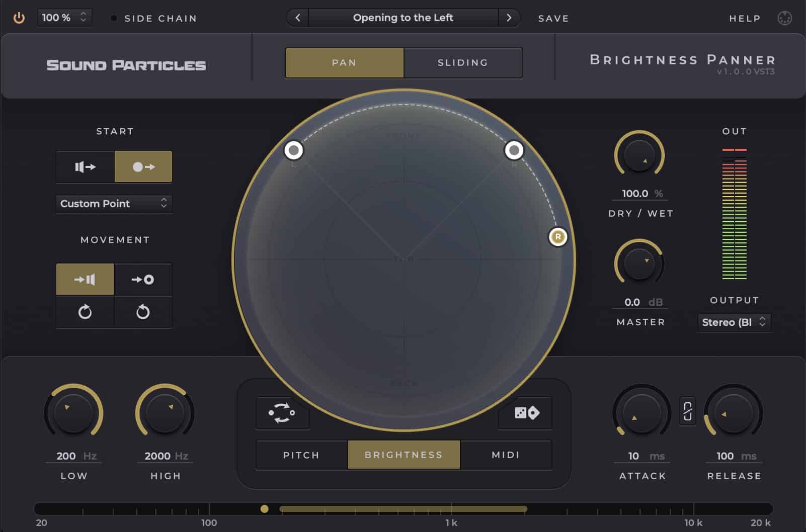Choose the move-to-speaker movement icon
Screen dimensions: 806x532
(x=85, y=279)
